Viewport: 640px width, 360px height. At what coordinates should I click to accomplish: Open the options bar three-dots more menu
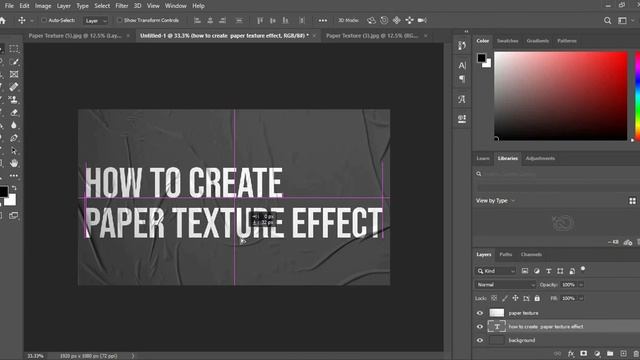point(322,20)
